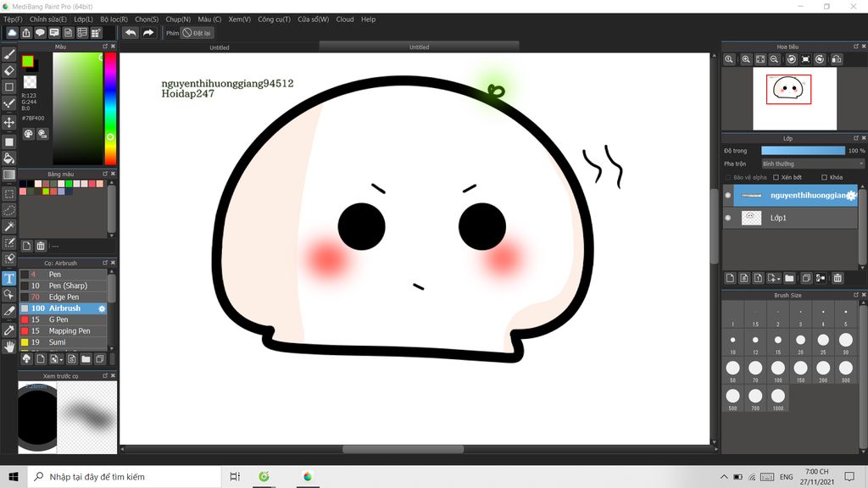Open layer settings gear on nguyenthihuonggiang layer
The height and width of the screenshot is (488, 868).
[851, 196]
